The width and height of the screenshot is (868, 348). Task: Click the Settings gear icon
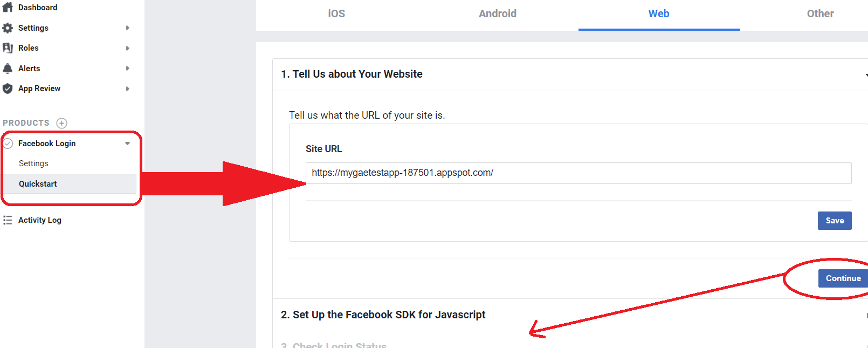[x=8, y=28]
